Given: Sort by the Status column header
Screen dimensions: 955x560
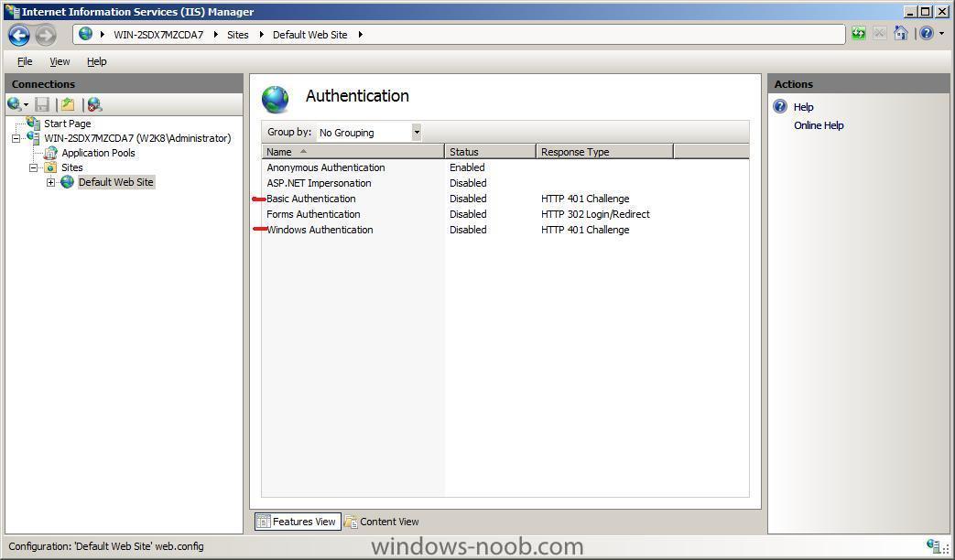Looking at the screenshot, I should click(x=490, y=152).
